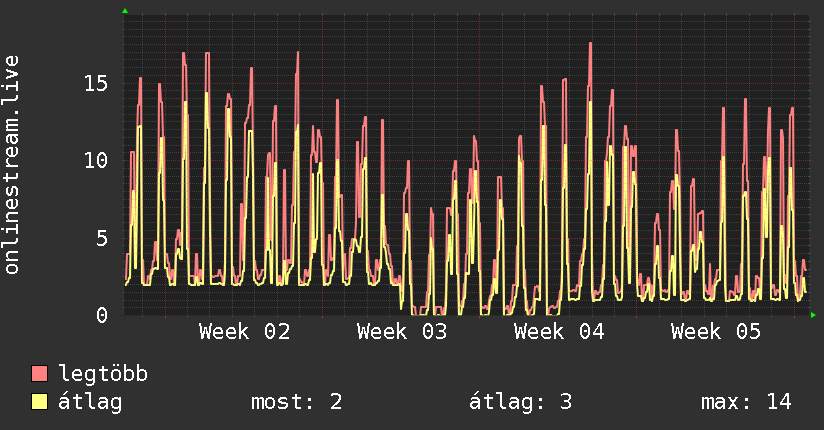The width and height of the screenshot is (824, 430).
Task: Click the green arrow ending x-axis
Action: (813, 315)
